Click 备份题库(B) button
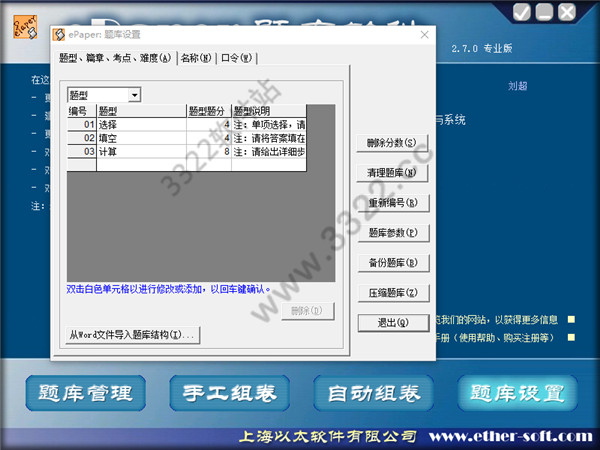This screenshot has width=600, height=450. pos(393,262)
